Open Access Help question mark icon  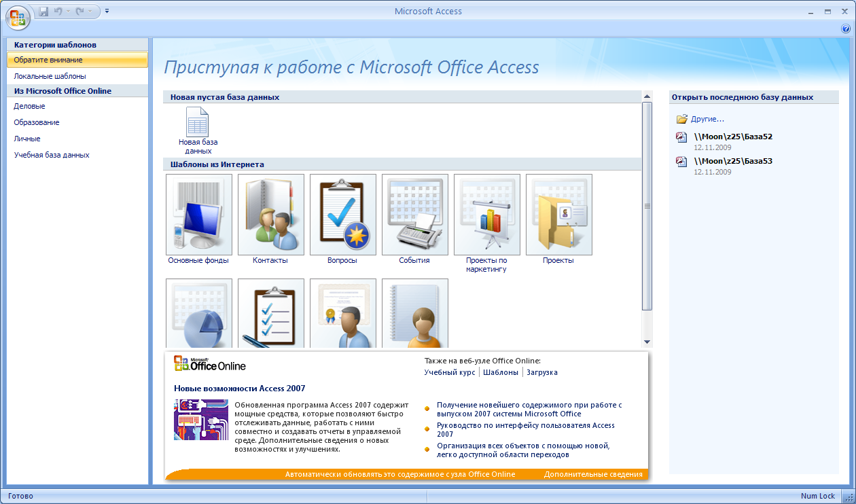(846, 29)
